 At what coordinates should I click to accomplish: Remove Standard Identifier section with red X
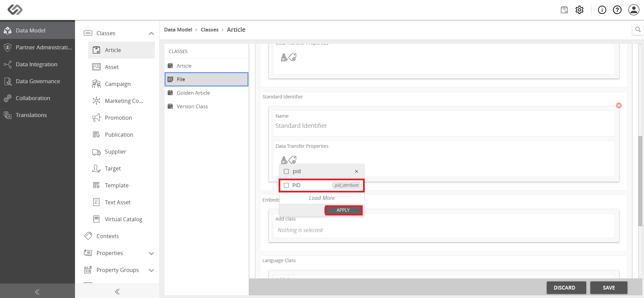pos(619,106)
